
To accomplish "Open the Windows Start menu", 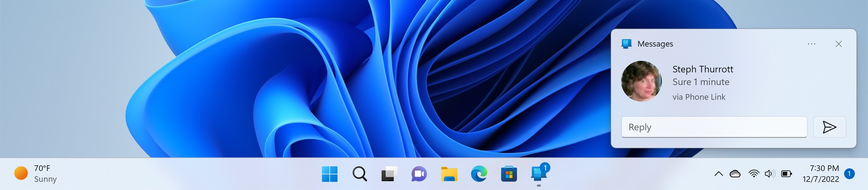I will pyautogui.click(x=330, y=174).
